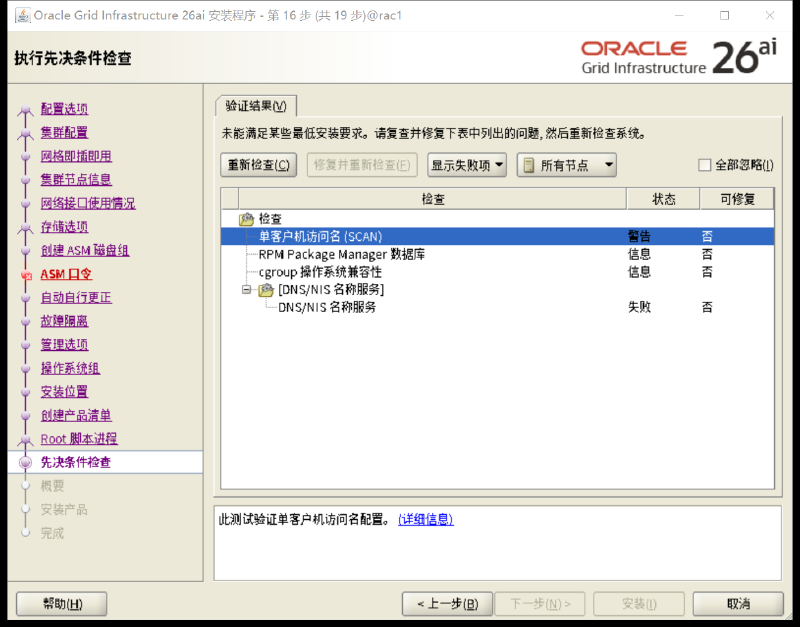
Task: Maximize the installer window
Action: [724, 15]
